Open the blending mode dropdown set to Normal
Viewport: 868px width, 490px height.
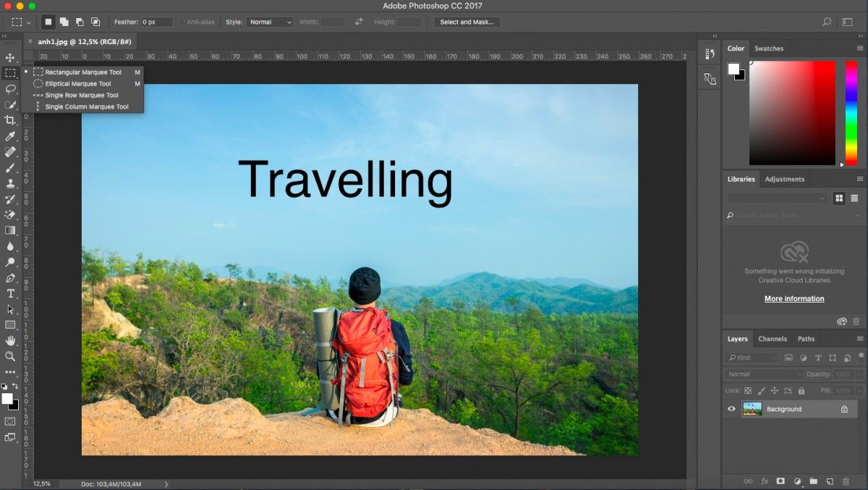click(762, 373)
